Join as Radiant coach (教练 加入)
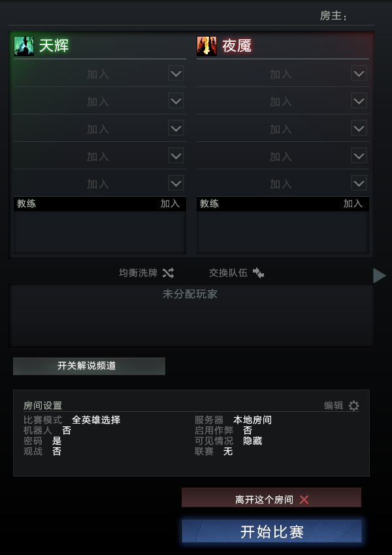Screen dimensions: 392x555 point(170,203)
